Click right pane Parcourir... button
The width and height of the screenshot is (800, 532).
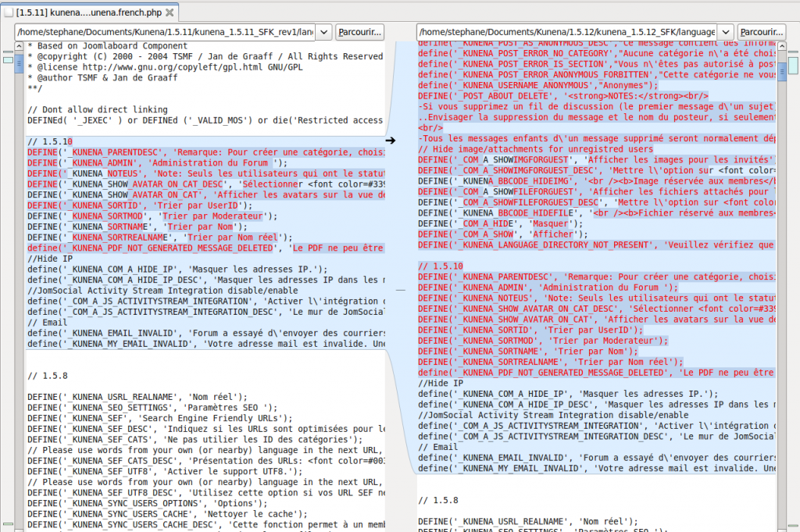coord(761,32)
